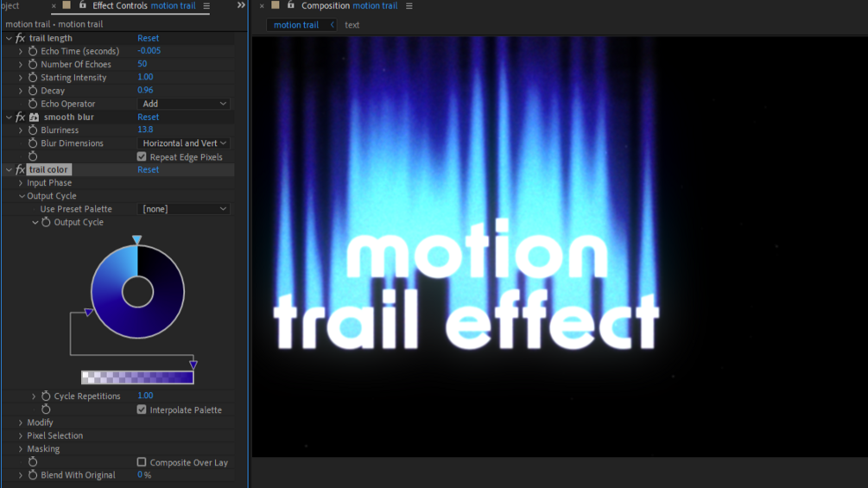
Task: Toggle stopwatch for Starting Intensity
Action: tap(33, 78)
